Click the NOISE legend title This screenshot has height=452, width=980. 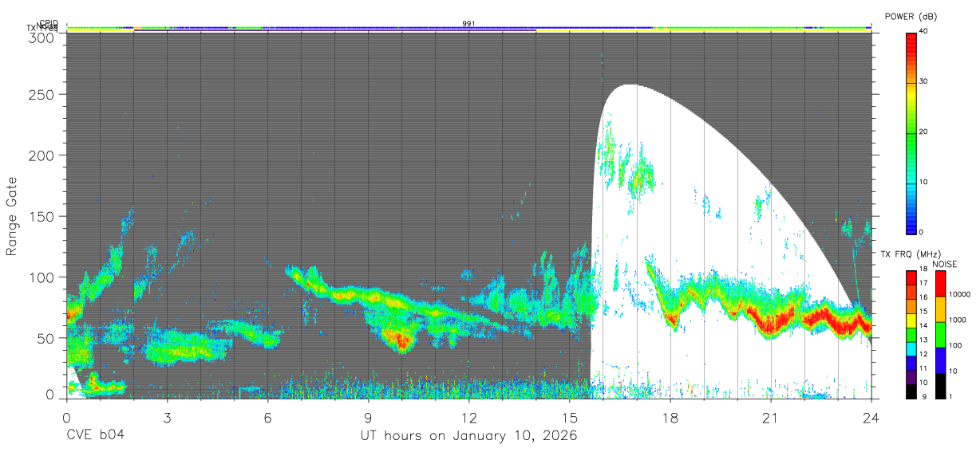[x=945, y=265]
